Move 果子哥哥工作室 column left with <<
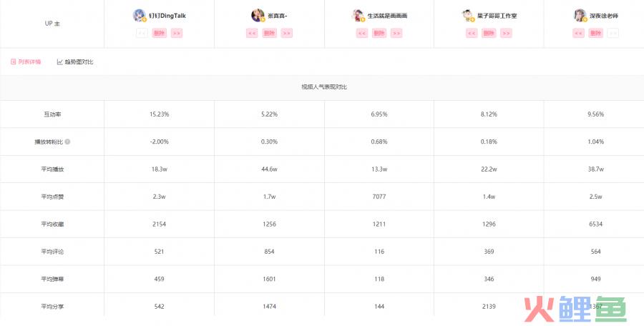Viewport: 644px width, 326px height. (x=472, y=34)
